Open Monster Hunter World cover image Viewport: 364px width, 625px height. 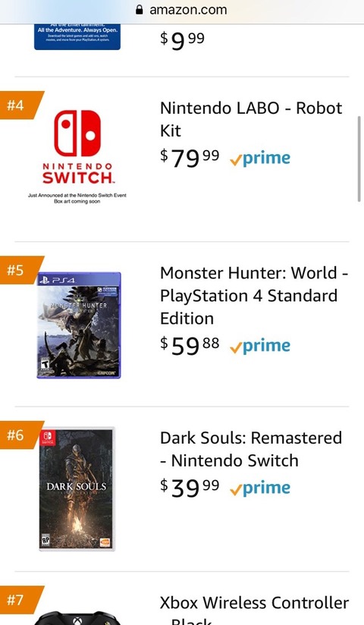tap(79, 325)
